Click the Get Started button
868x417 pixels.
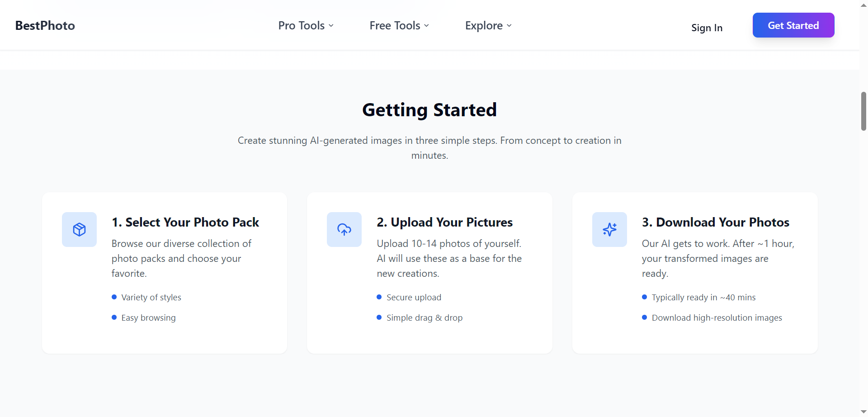coord(793,25)
